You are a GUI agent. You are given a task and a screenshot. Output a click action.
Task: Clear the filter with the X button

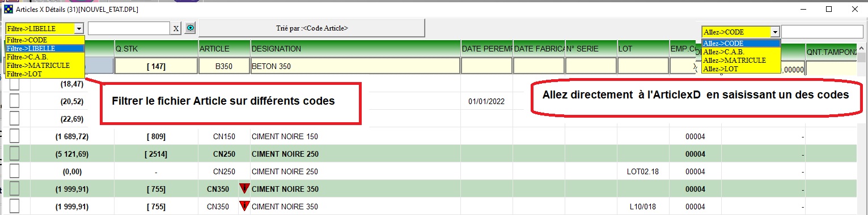point(176,28)
